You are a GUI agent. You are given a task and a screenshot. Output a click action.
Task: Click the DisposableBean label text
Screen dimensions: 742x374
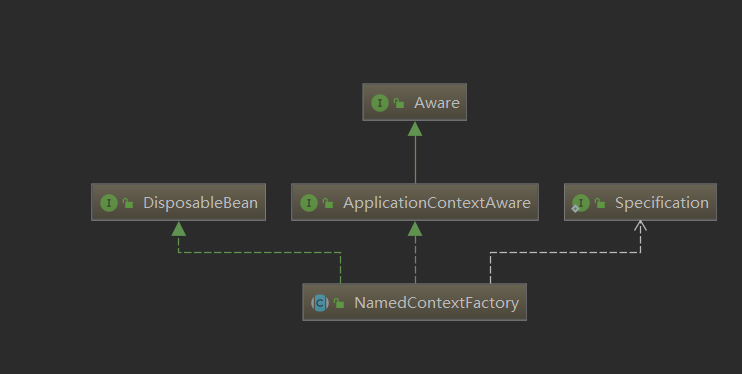pyautogui.click(x=200, y=203)
